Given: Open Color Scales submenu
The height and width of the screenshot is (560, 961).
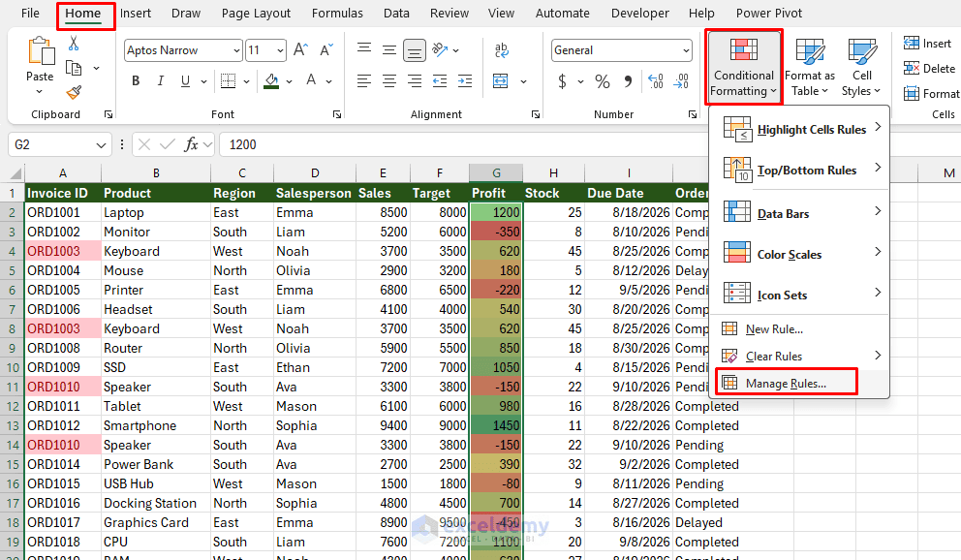Looking at the screenshot, I should [799, 254].
